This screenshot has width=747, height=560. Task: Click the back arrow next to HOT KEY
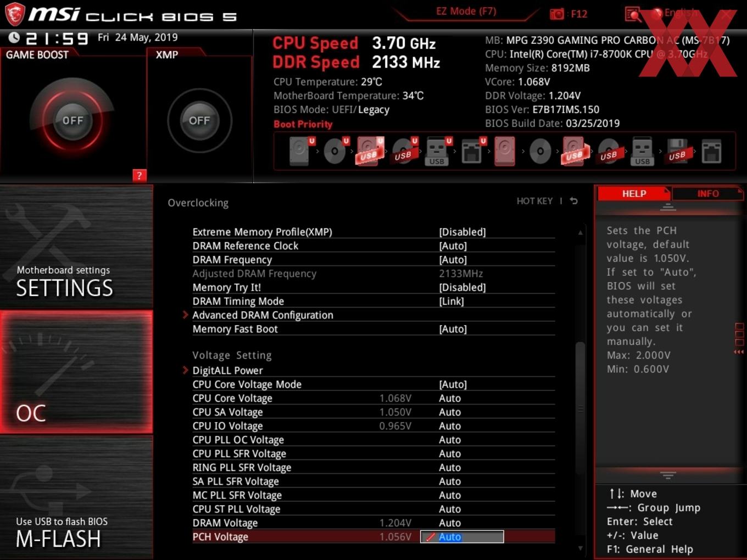coord(573,201)
